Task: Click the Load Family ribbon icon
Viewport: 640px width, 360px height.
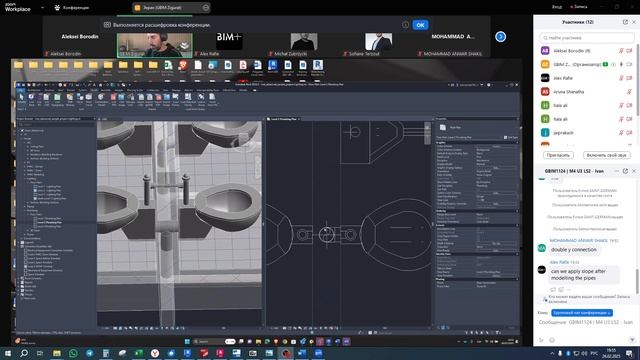Action: point(176,99)
